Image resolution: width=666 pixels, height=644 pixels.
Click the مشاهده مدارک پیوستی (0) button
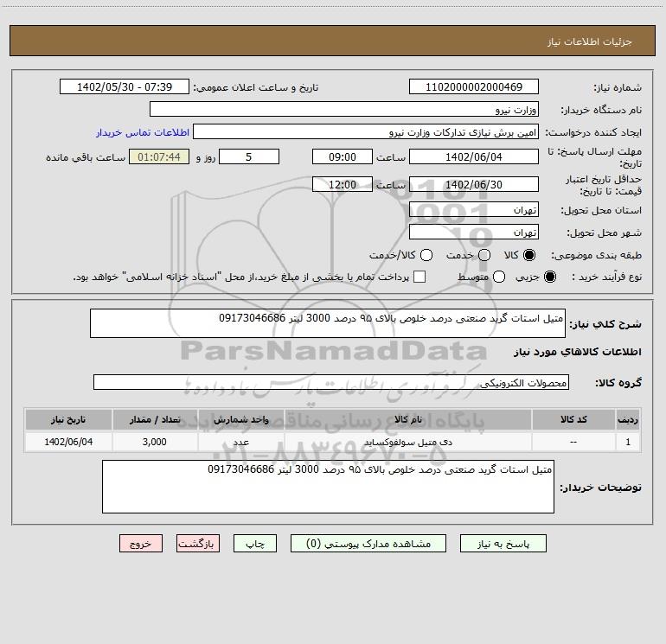(368, 544)
